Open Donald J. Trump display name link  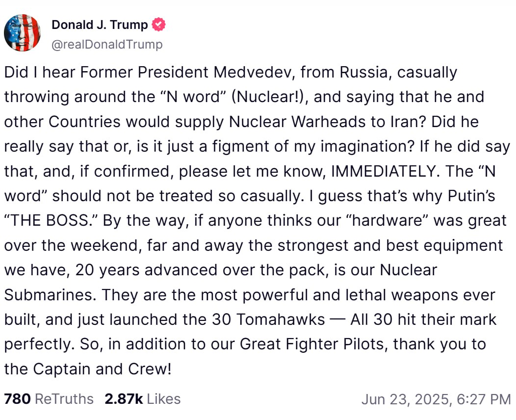[100, 25]
